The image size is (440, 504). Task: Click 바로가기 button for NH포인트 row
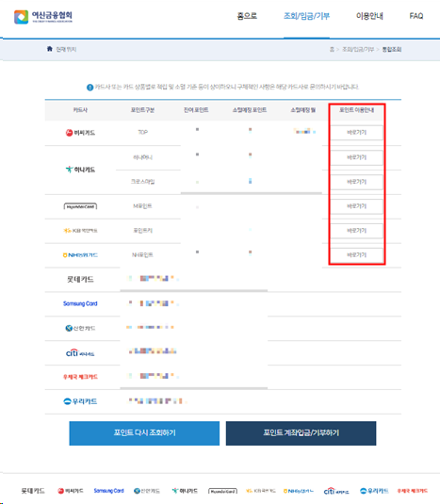pyautogui.click(x=357, y=255)
